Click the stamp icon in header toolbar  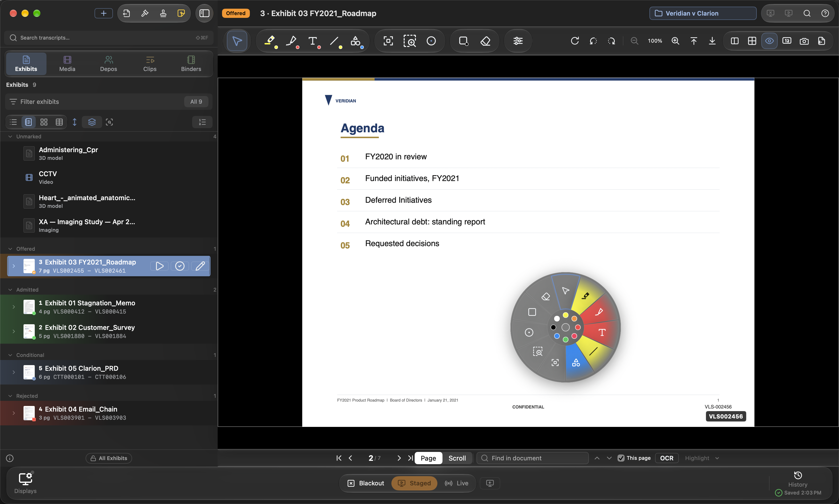pyautogui.click(x=163, y=13)
